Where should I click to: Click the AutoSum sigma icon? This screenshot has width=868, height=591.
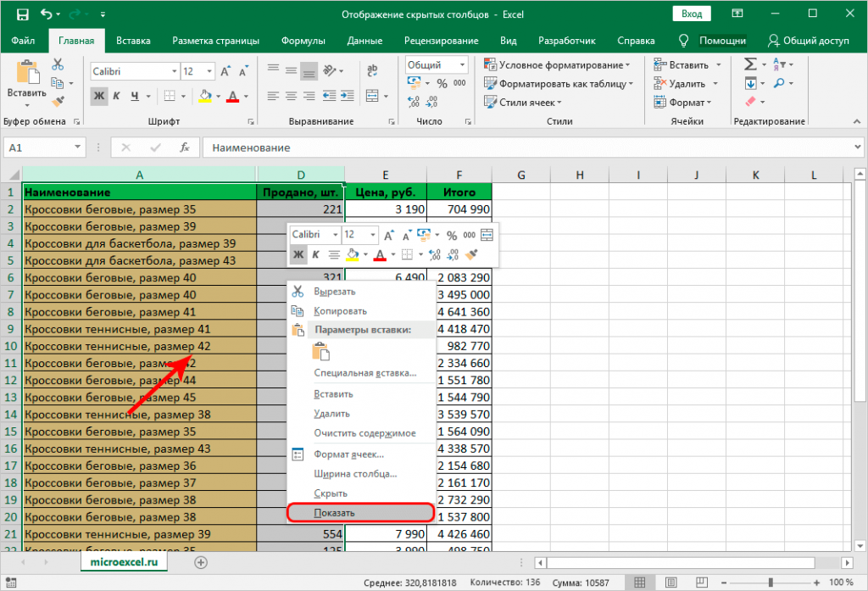(x=750, y=64)
